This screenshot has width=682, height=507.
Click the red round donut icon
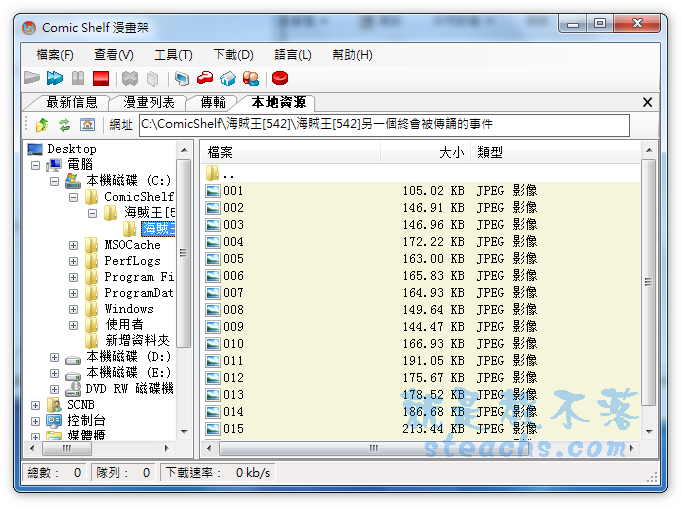[x=280, y=78]
